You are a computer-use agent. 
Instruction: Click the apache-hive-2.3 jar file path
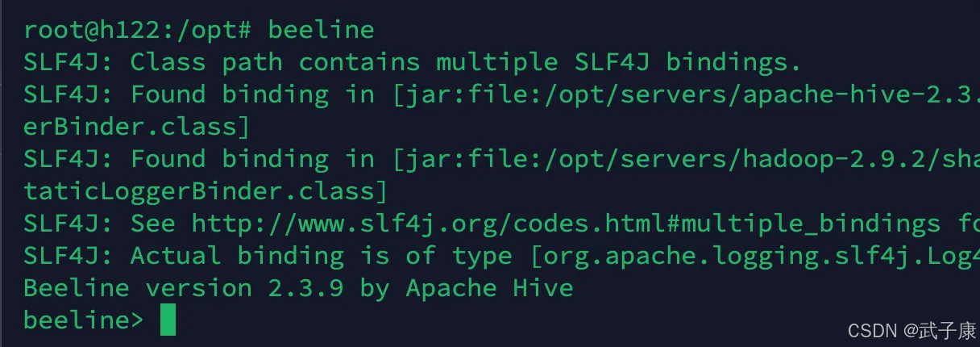click(x=686, y=94)
